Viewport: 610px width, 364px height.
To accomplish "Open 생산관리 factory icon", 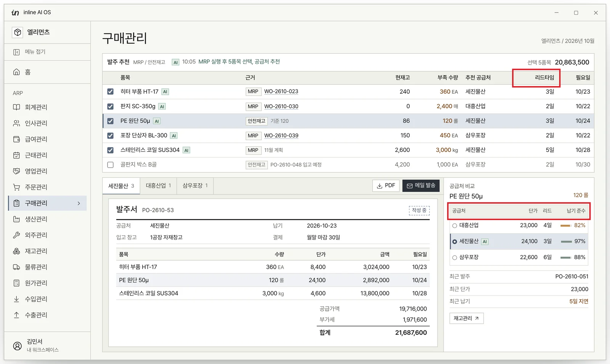I will (16, 219).
